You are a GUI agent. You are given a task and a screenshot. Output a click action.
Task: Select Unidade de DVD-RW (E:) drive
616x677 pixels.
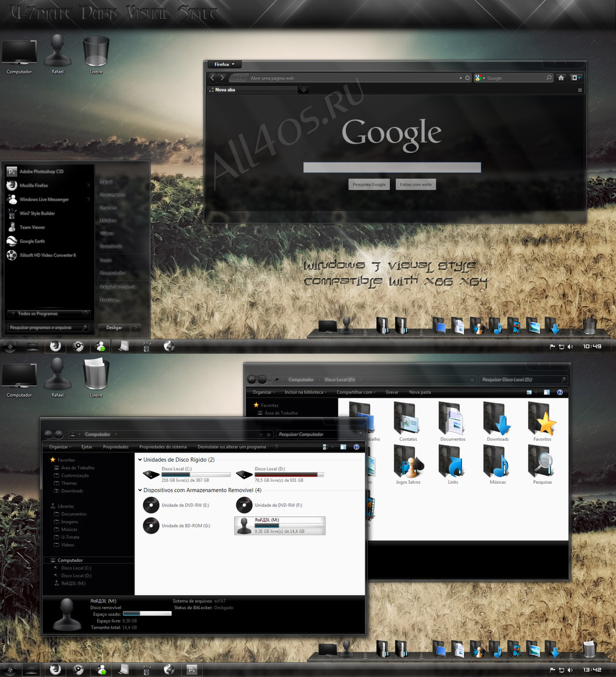[x=176, y=505]
